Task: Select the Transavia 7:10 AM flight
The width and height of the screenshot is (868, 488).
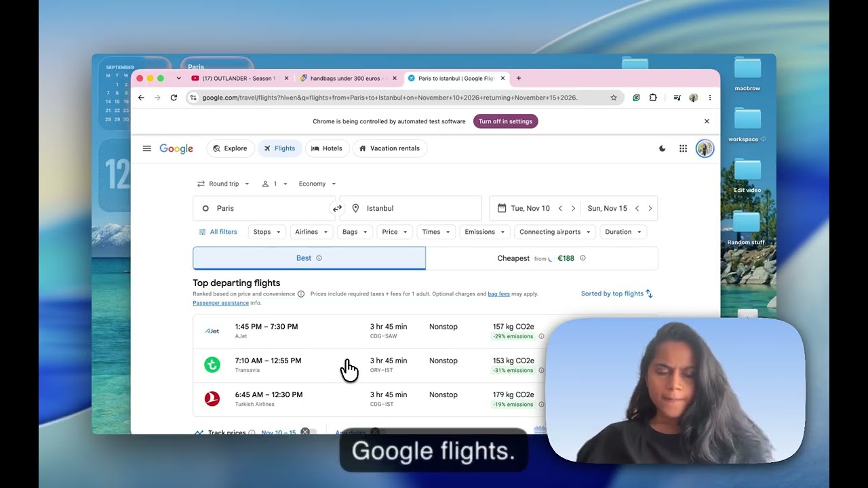Action: pyautogui.click(x=425, y=365)
